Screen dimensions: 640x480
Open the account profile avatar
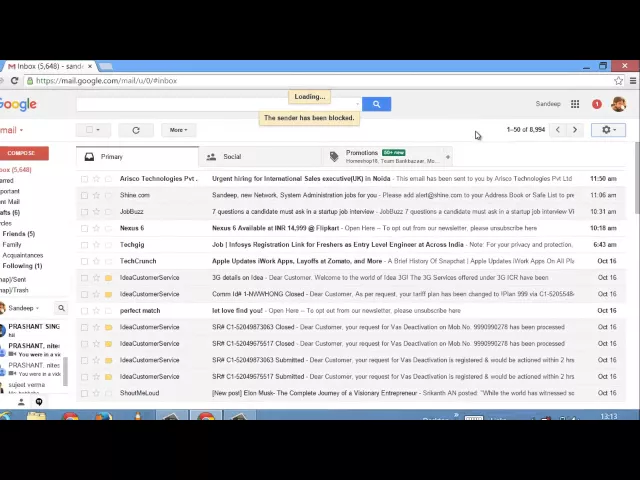pyautogui.click(x=618, y=104)
